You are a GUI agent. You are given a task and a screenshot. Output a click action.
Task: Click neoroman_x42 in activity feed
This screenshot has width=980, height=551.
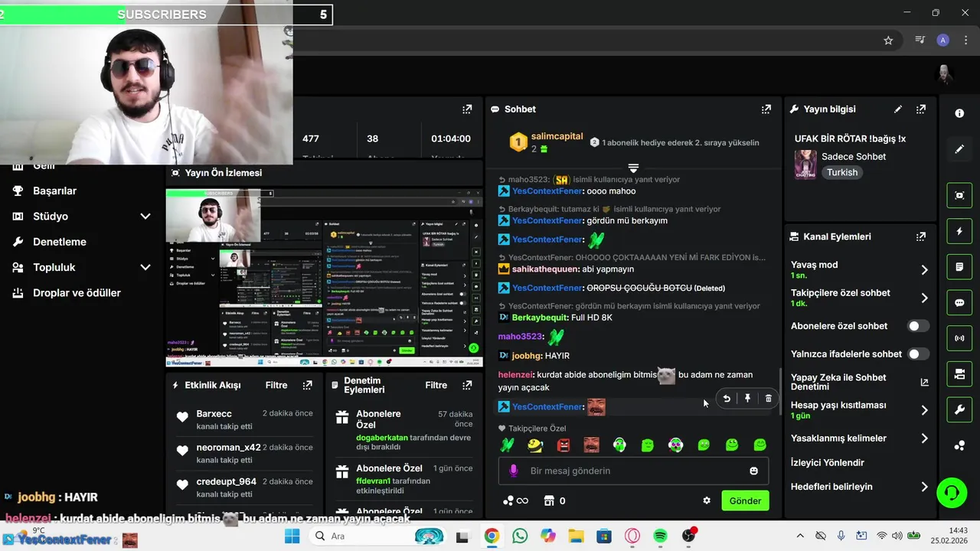coord(228,448)
